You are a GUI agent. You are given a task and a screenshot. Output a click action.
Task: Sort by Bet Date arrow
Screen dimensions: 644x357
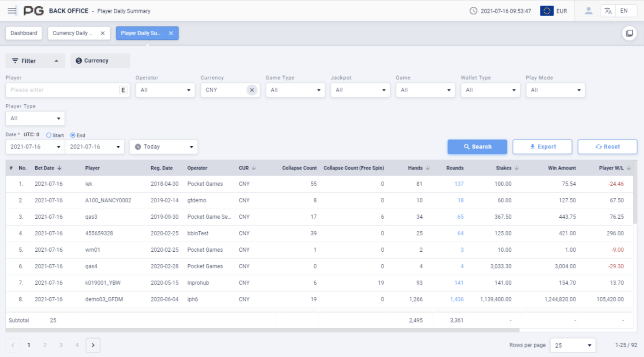coord(59,168)
